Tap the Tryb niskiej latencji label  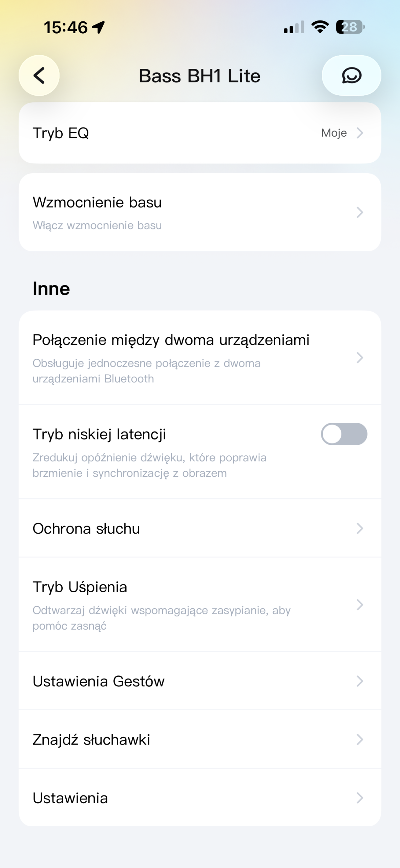(99, 434)
